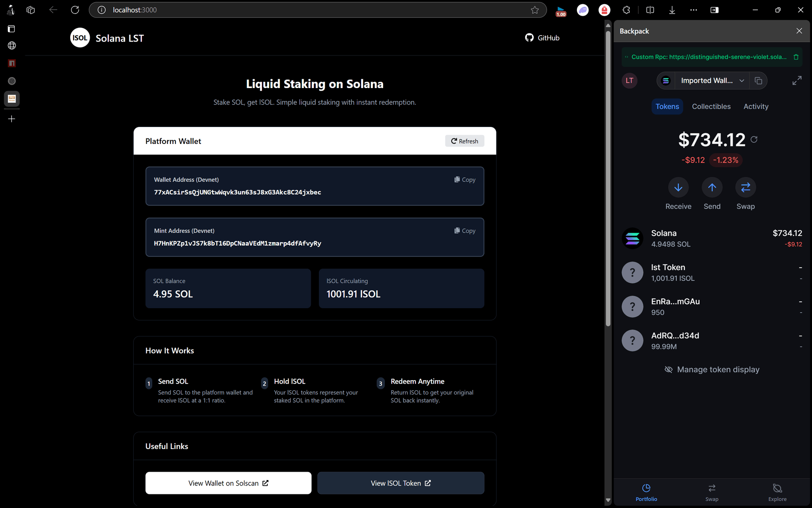Expand the Backpack wallet to full view
This screenshot has width=812, height=508.
coord(797,80)
